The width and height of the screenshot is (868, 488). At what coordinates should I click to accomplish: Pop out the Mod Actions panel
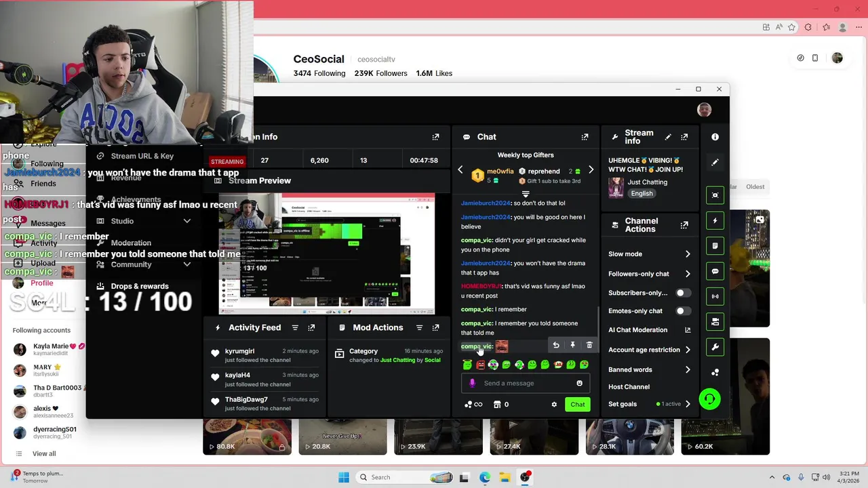435,327
